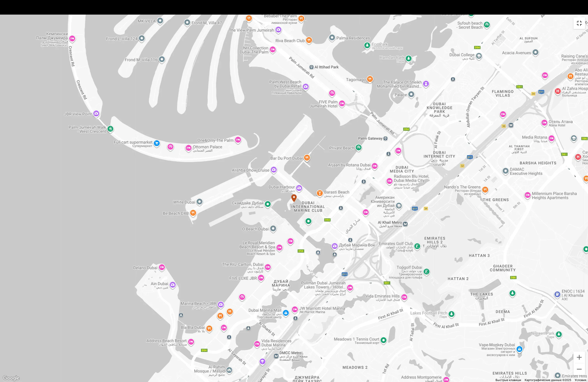Click Dubai College school icon
This screenshot has height=382, width=588.
[479, 56]
